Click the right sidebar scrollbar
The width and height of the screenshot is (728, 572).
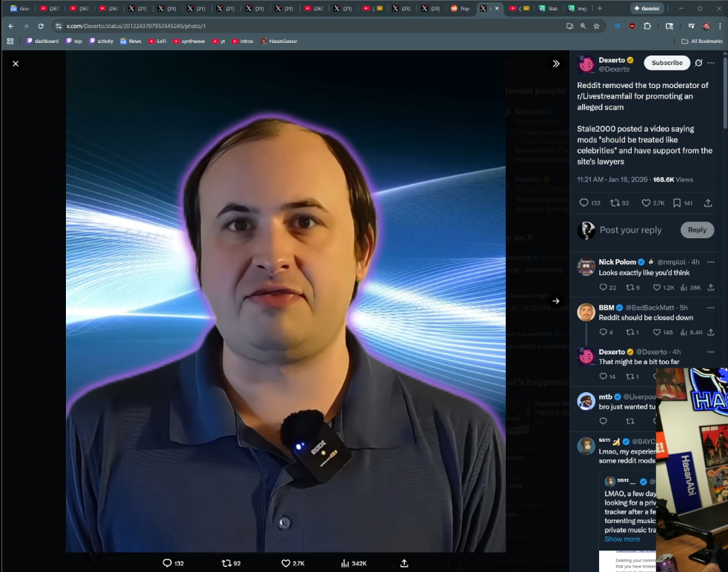click(725, 92)
